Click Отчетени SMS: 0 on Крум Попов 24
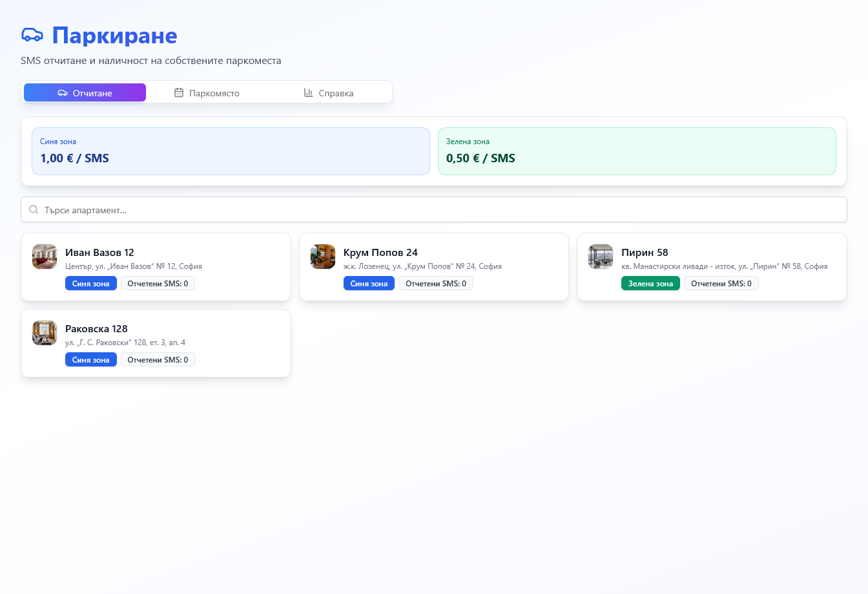The width and height of the screenshot is (868, 594). (x=436, y=284)
